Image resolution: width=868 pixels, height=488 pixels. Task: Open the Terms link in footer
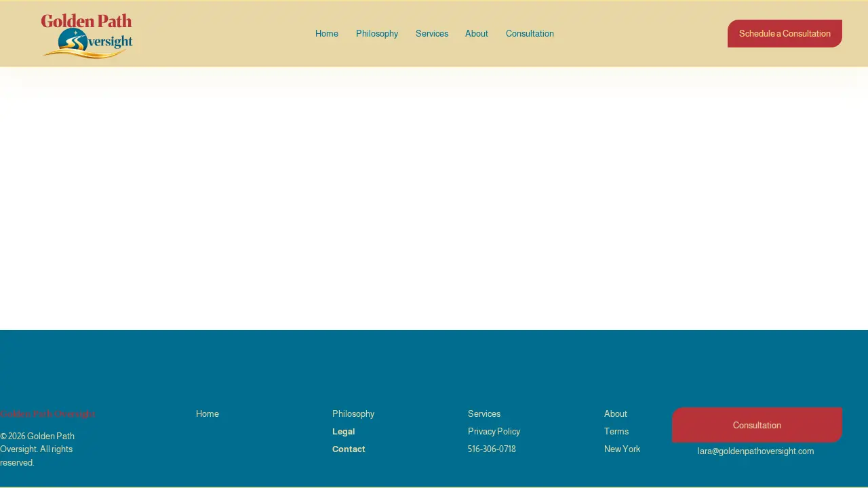click(x=616, y=432)
